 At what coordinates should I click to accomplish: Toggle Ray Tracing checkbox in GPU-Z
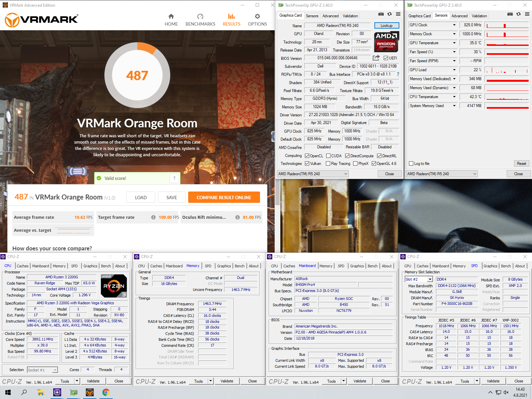pos(328,163)
